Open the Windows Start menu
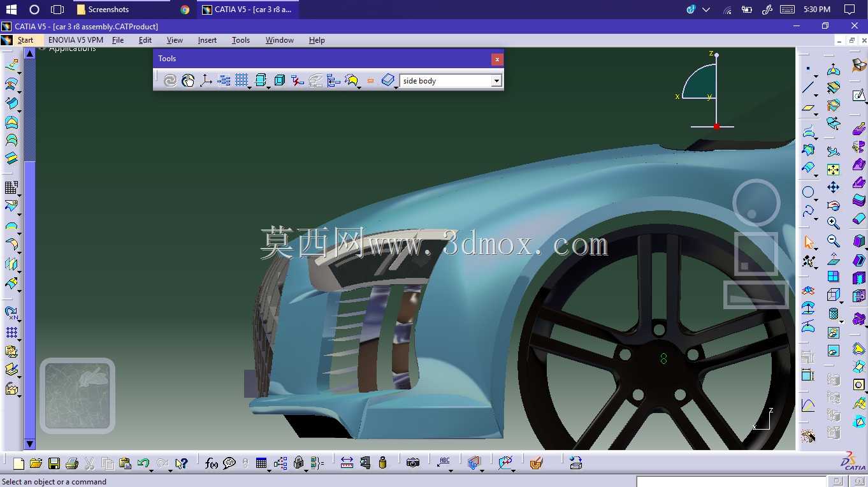The height and width of the screenshot is (487, 868). pos(11,10)
